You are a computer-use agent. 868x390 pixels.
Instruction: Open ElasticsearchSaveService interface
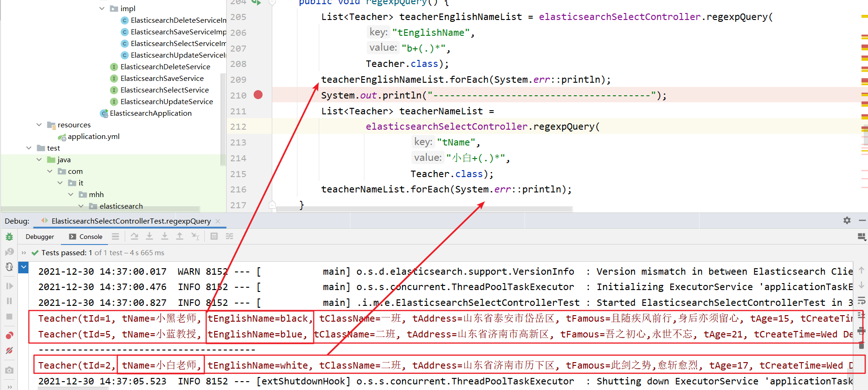(157, 78)
